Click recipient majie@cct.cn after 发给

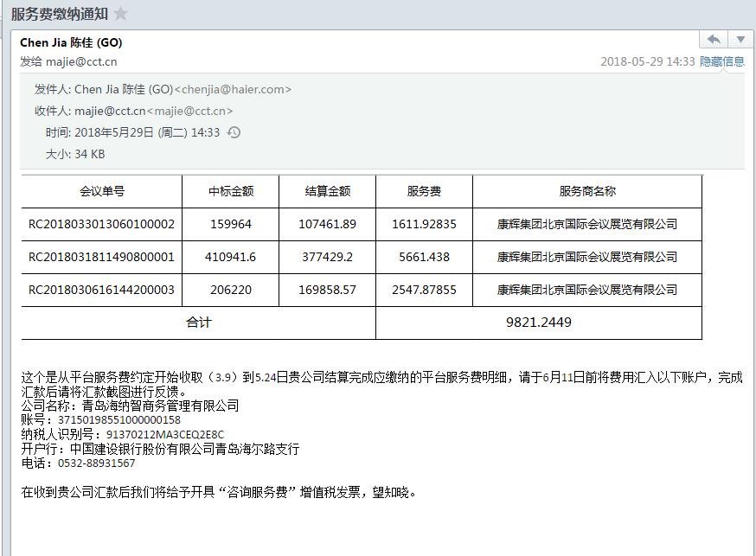tap(81, 61)
